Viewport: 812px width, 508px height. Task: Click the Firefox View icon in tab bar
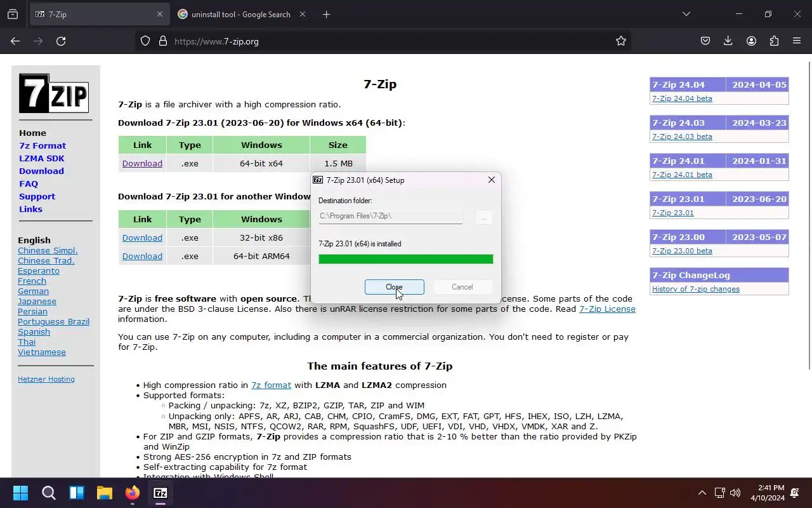(13, 14)
